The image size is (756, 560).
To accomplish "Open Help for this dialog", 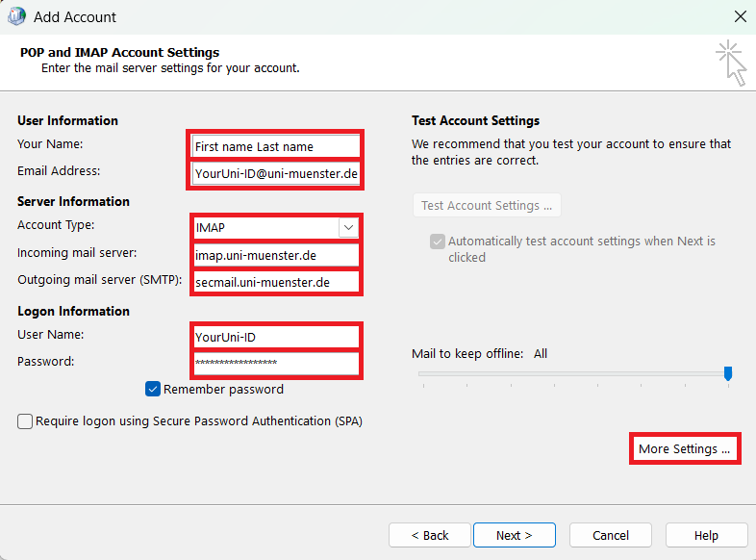I will click(x=706, y=535).
